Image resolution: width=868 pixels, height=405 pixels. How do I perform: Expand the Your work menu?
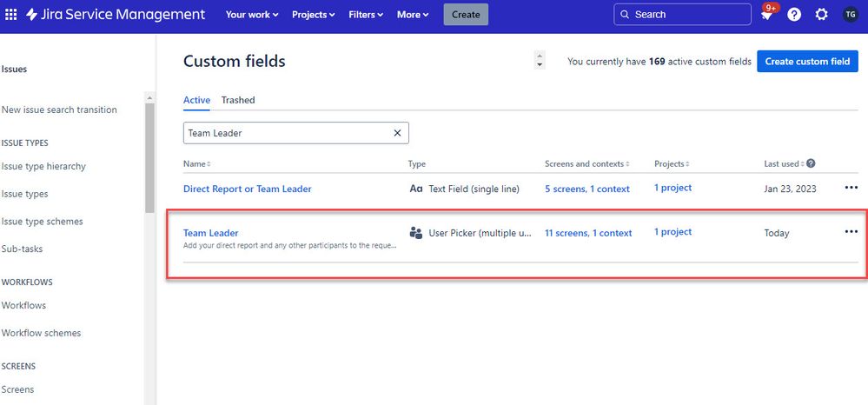(252, 15)
